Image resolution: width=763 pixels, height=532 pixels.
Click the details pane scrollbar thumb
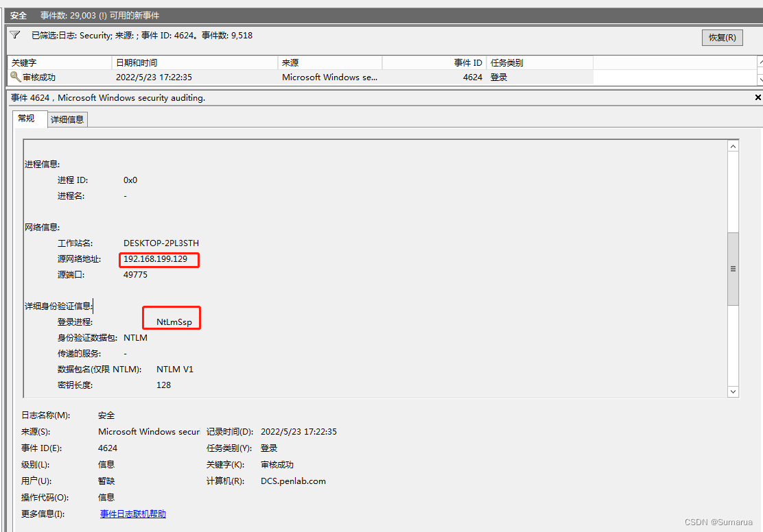(x=733, y=269)
